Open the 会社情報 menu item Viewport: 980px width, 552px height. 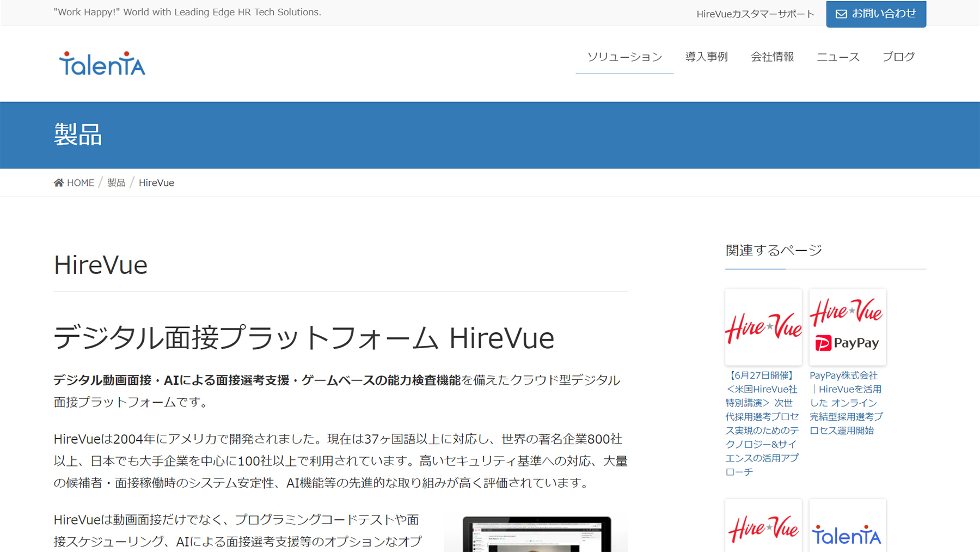[x=772, y=57]
